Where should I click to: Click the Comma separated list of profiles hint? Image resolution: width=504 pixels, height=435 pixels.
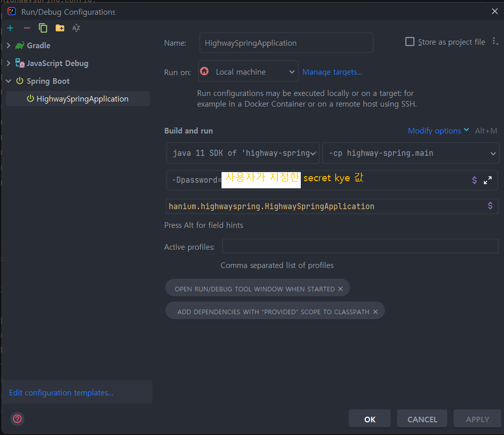click(277, 265)
